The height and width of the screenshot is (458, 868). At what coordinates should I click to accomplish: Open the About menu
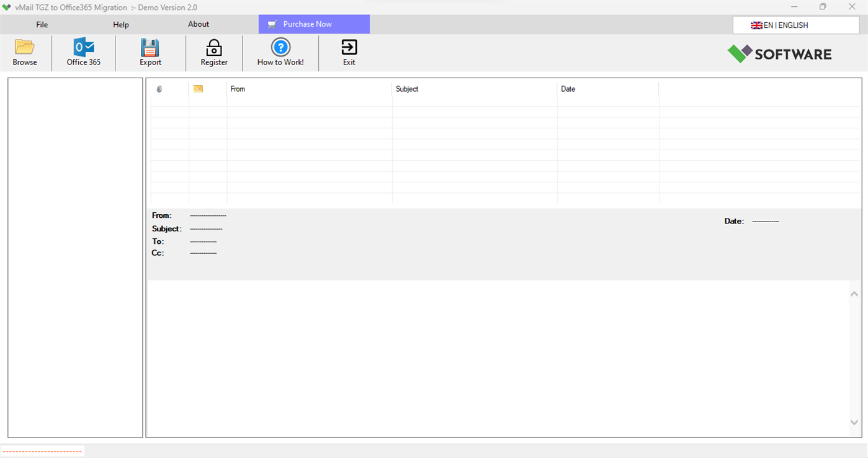click(198, 24)
